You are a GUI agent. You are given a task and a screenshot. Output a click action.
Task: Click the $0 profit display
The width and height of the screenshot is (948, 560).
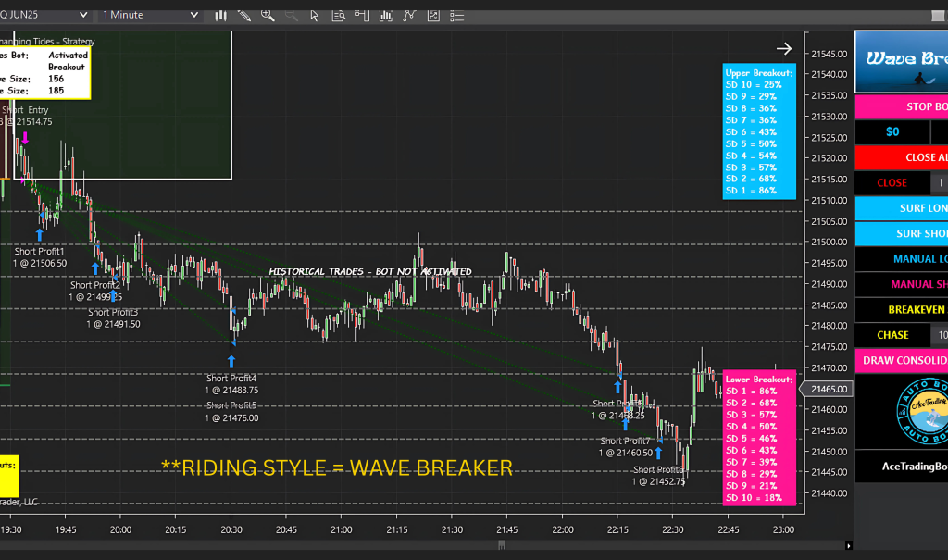click(x=892, y=131)
